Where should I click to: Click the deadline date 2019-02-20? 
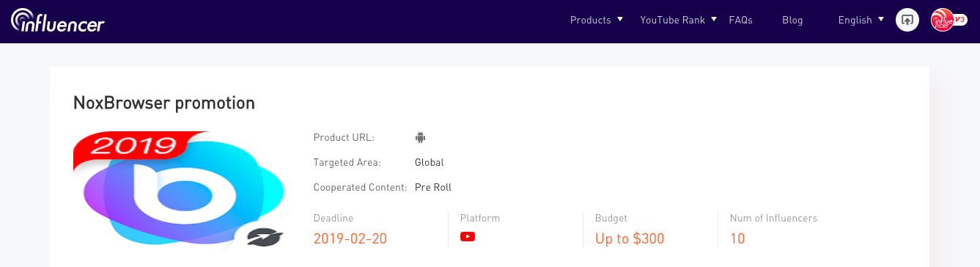(350, 238)
